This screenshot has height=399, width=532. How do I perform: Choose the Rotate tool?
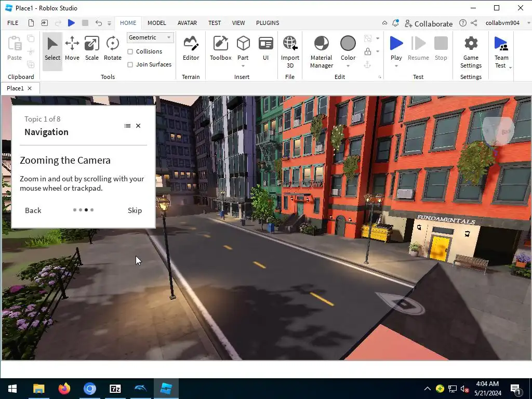pyautogui.click(x=113, y=49)
